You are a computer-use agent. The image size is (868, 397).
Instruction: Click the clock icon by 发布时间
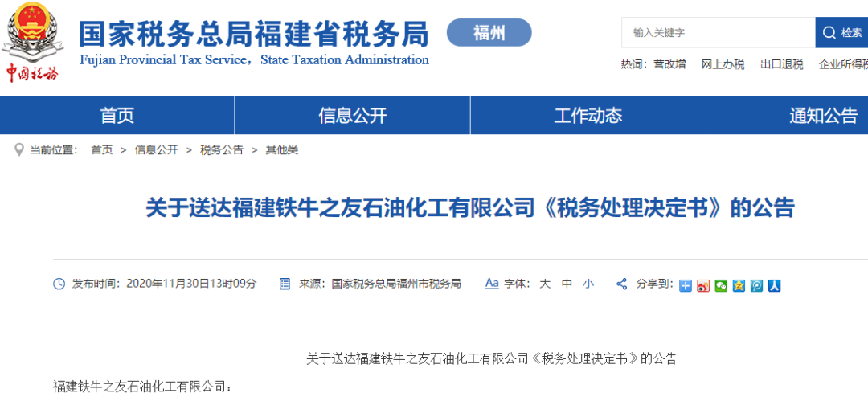[59, 284]
